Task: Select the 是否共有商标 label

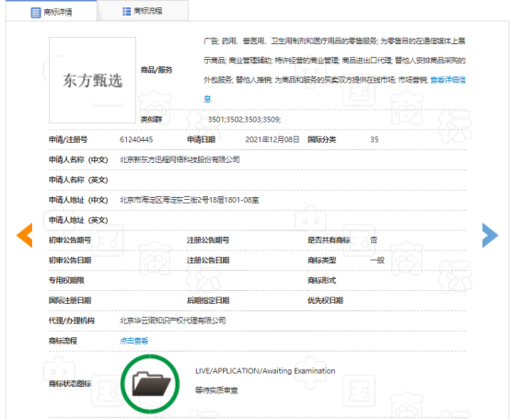Action: click(329, 240)
